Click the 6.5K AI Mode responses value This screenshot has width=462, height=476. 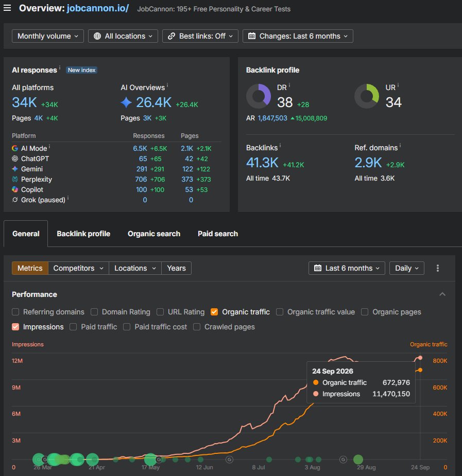140,148
